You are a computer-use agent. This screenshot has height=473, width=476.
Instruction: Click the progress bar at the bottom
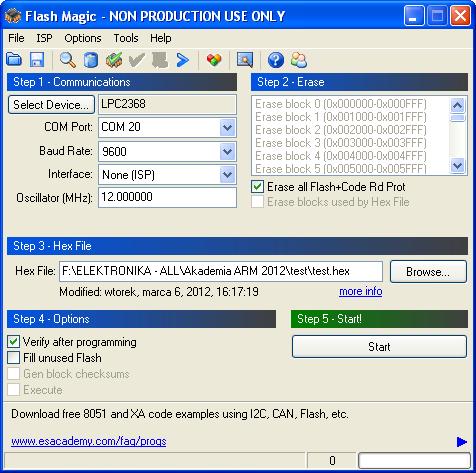point(414,461)
